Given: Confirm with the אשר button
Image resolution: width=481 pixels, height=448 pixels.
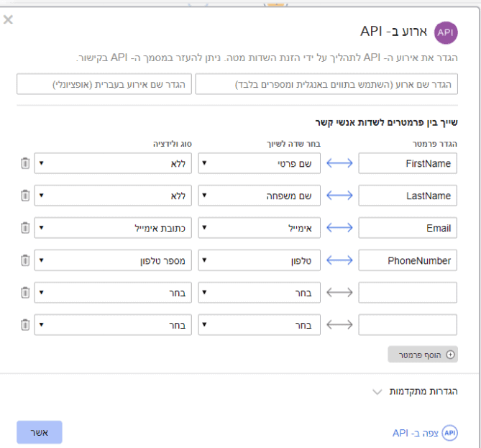Looking at the screenshot, I should (40, 432).
